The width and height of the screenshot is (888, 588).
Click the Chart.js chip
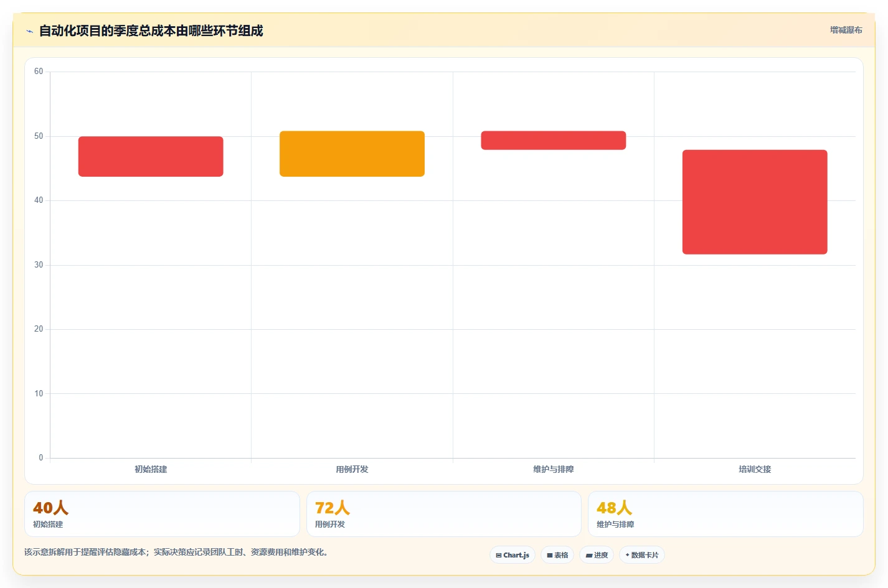click(512, 555)
